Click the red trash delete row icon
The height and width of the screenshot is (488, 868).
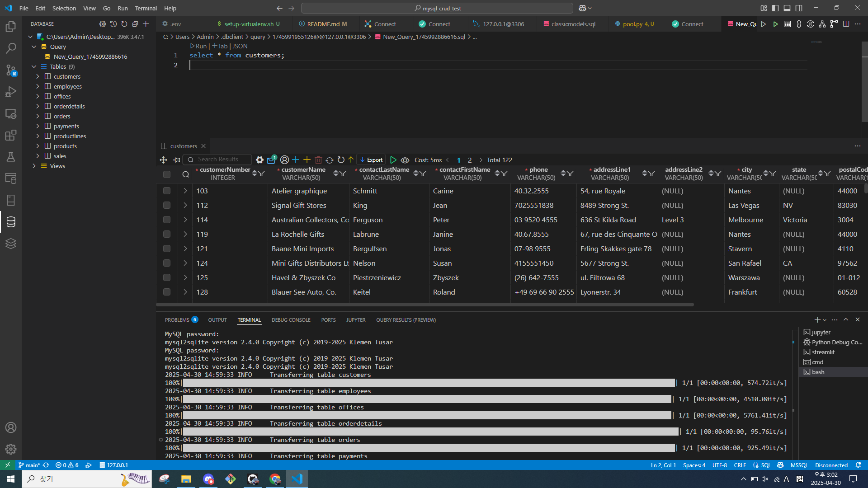click(318, 160)
